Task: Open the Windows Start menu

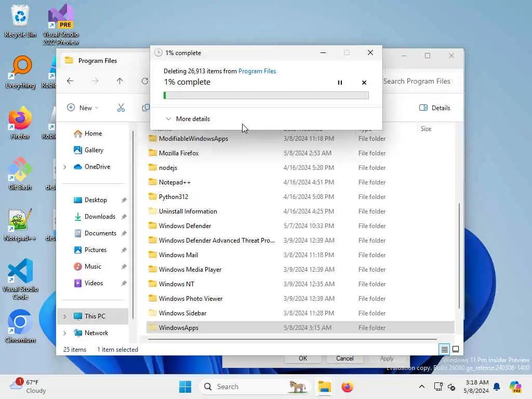Action: coord(185,387)
